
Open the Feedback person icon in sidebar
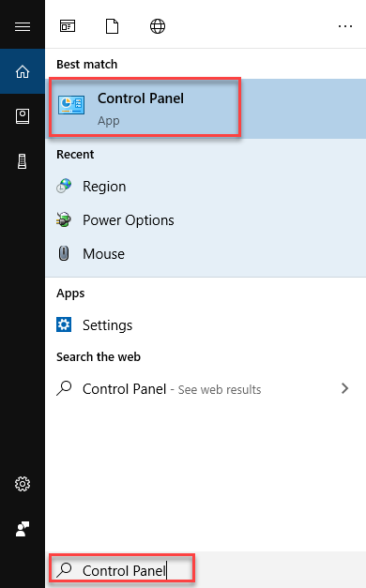[x=23, y=529]
